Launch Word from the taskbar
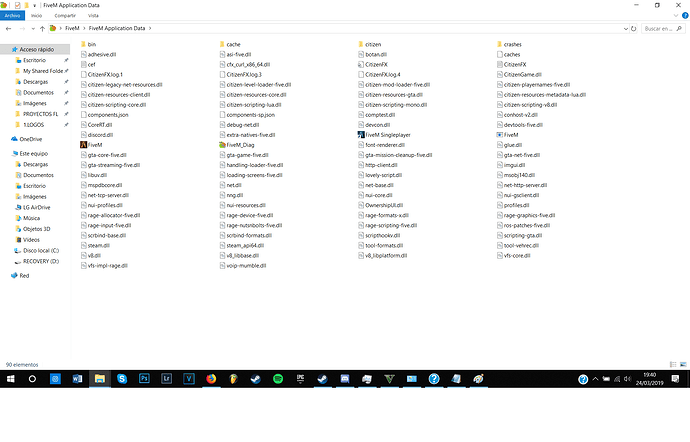This screenshot has width=690, height=442. (x=77, y=379)
